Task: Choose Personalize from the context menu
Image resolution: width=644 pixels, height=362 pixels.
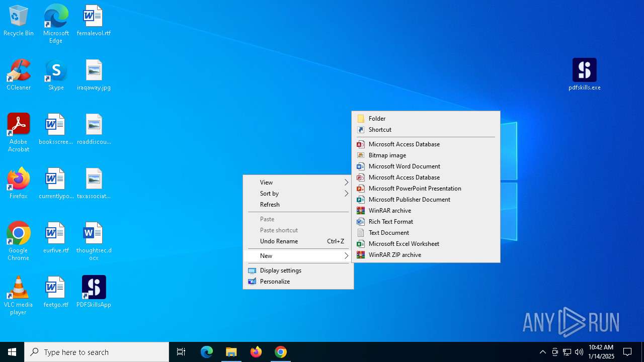Action: pos(298,282)
